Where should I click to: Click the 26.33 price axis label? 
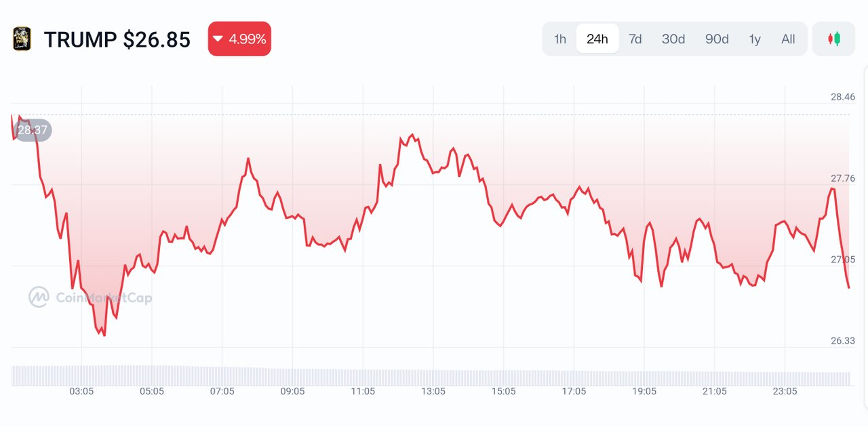(843, 340)
